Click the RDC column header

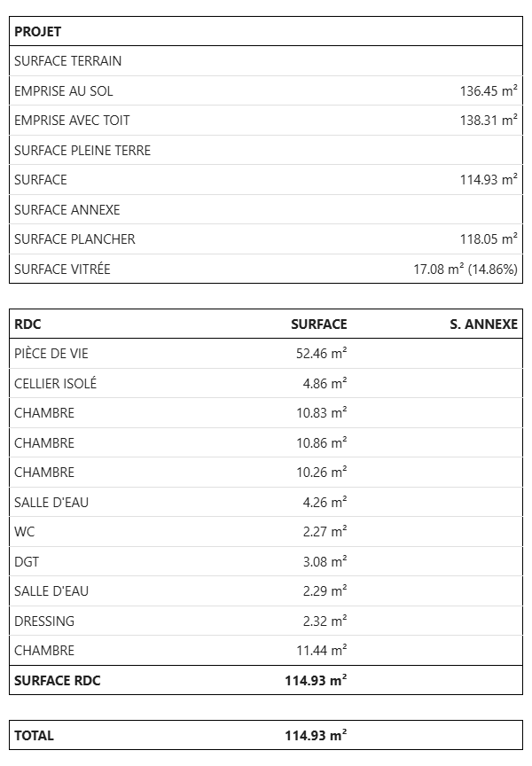(27, 324)
